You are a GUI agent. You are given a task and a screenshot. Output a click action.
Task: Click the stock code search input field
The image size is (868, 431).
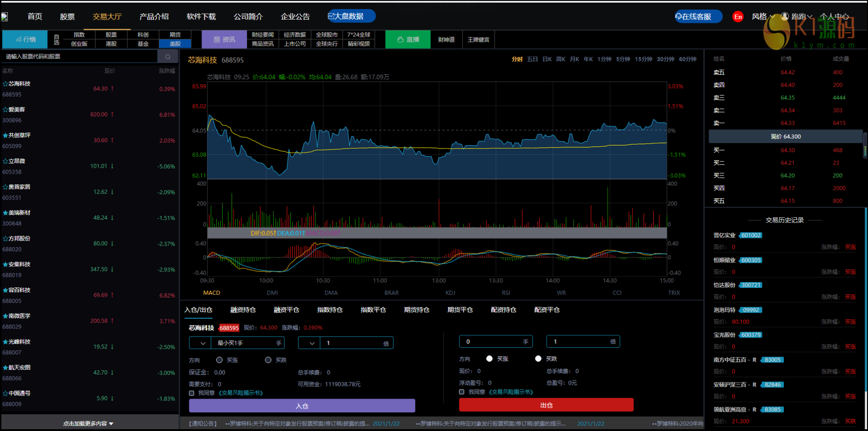(80, 56)
